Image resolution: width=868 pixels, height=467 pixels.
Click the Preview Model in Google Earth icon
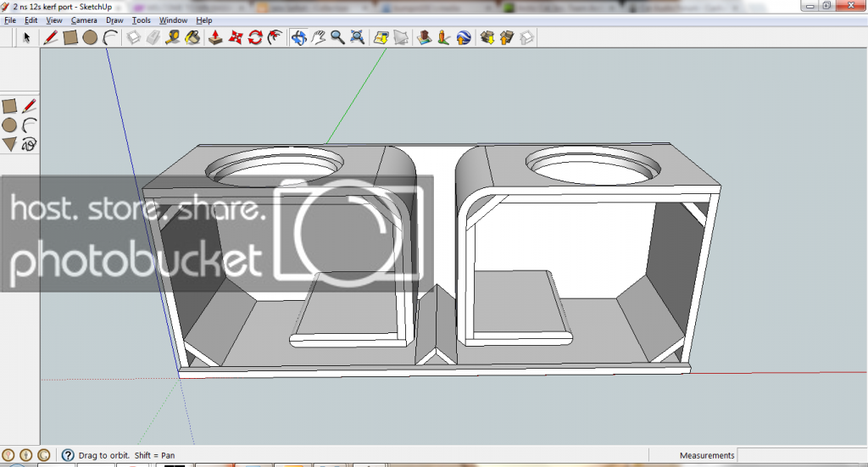pos(464,37)
